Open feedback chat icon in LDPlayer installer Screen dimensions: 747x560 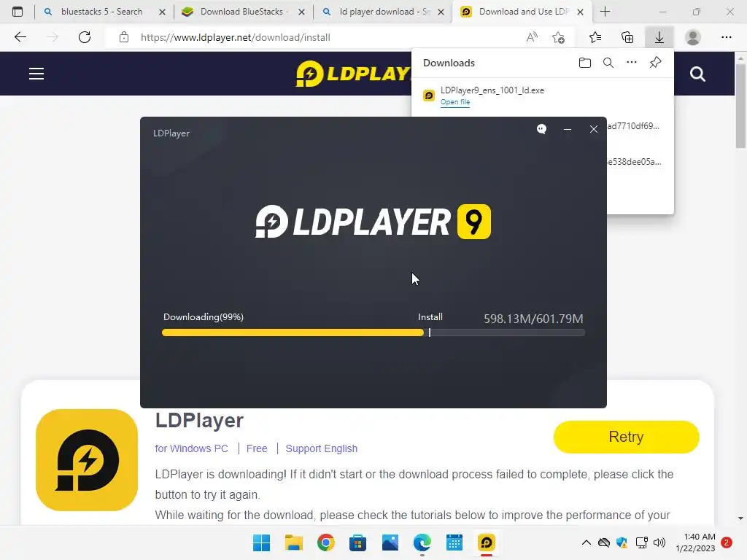point(542,129)
